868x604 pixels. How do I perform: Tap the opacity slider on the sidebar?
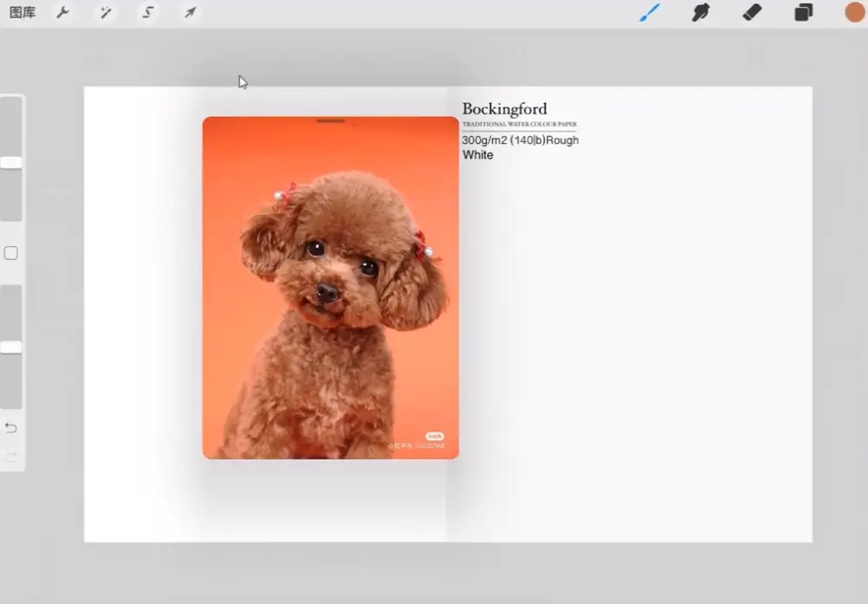pyautogui.click(x=11, y=346)
